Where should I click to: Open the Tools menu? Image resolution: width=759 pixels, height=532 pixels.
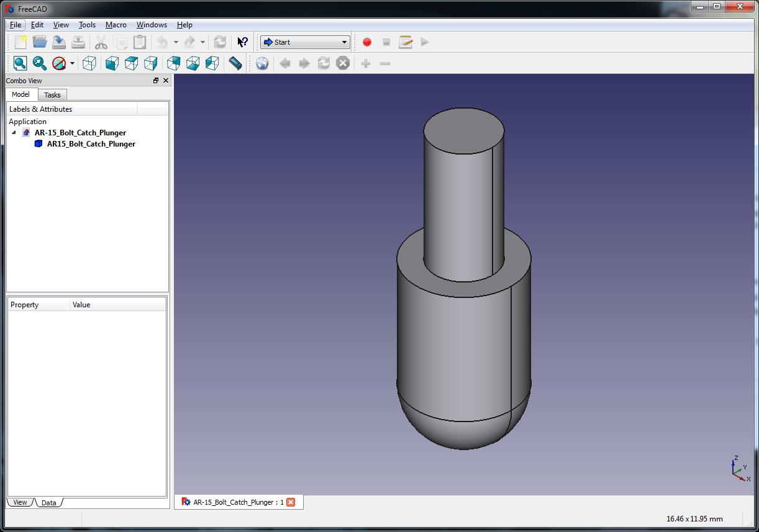(87, 25)
